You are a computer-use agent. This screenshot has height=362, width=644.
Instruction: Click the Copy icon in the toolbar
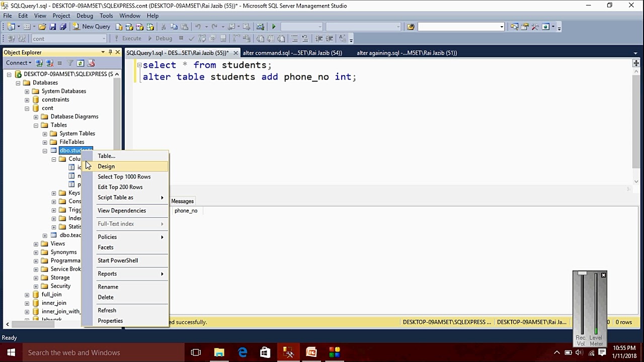(174, 27)
